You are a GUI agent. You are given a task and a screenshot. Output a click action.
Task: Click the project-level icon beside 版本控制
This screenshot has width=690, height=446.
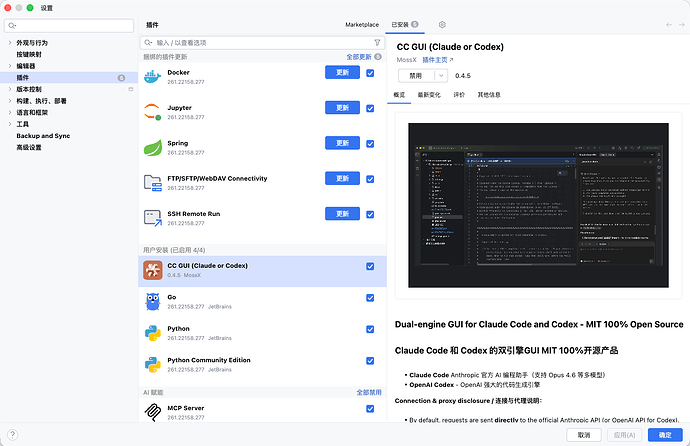(131, 89)
